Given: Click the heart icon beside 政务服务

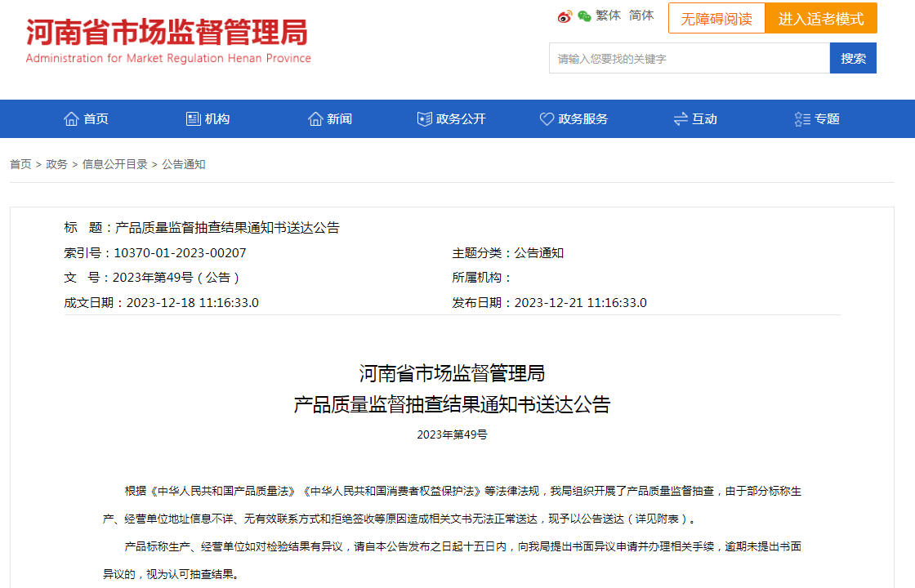Looking at the screenshot, I should 547,119.
